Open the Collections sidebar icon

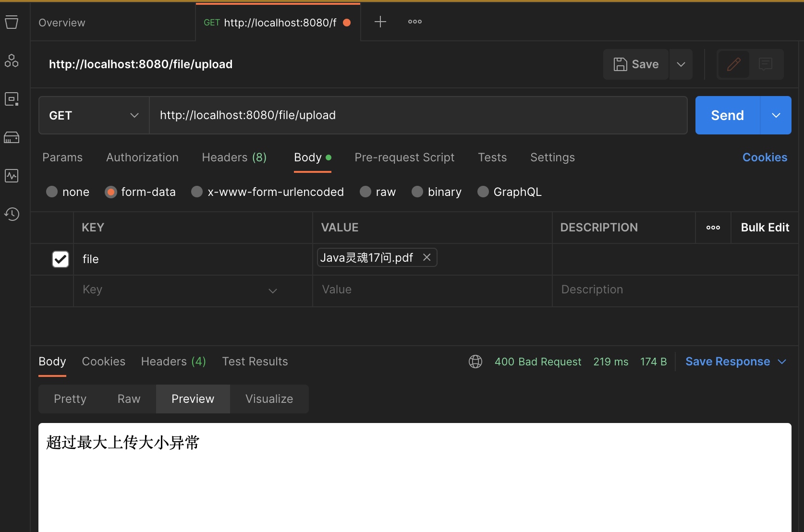point(12,22)
